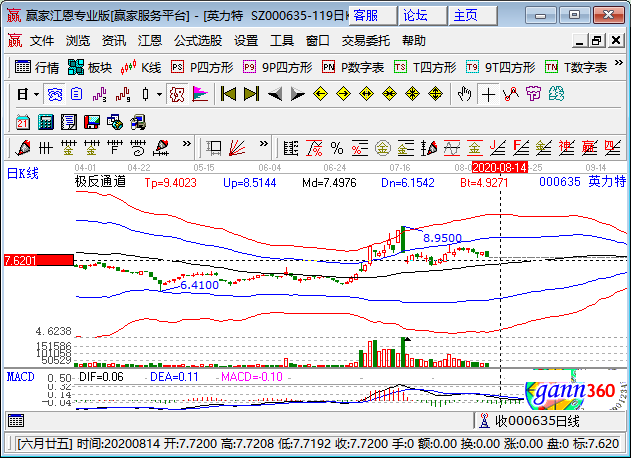
Task: Open the P数字表 table
Action: tap(353, 67)
